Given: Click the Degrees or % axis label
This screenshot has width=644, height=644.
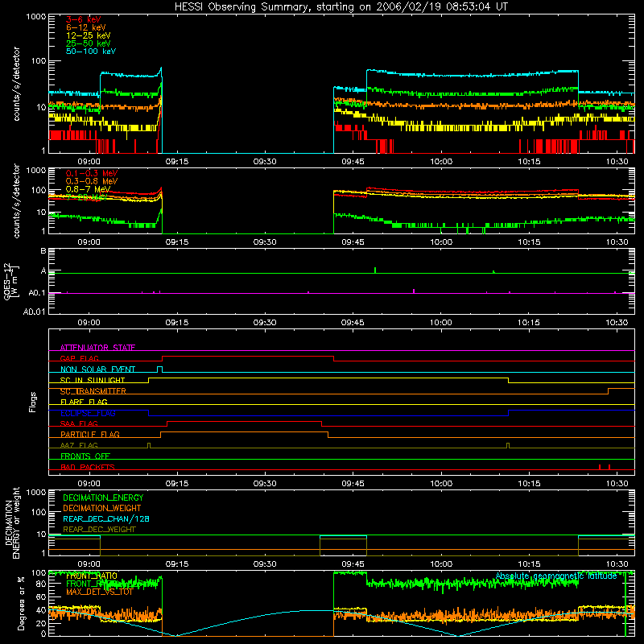Looking at the screenshot, I should [x=21, y=603].
